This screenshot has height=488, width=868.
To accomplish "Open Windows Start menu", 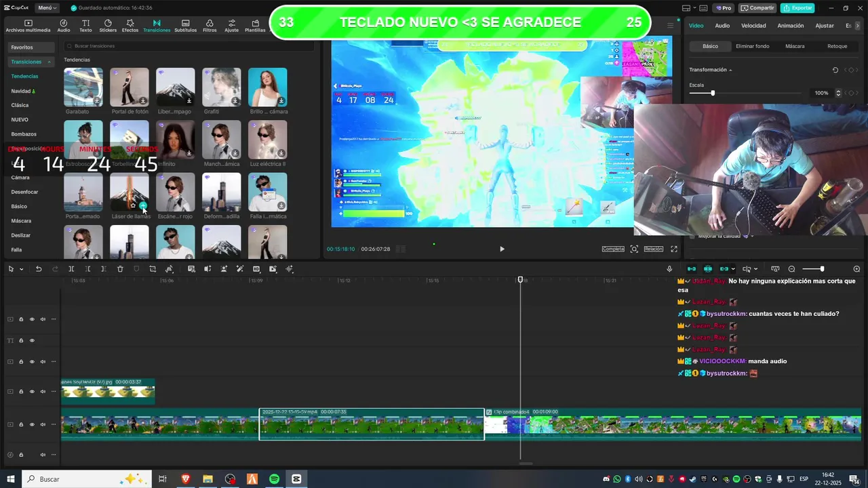I will [11, 479].
